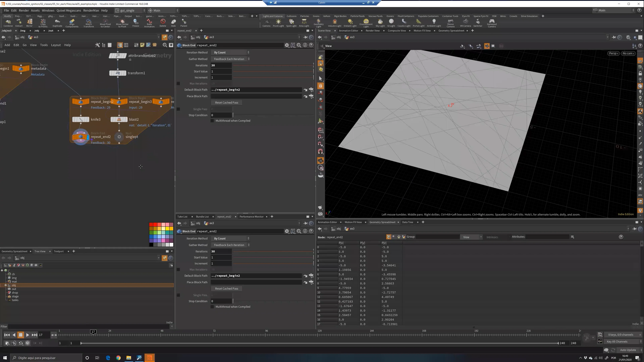Add a Sky Light from shelf
644x362 pixels.
380,23
